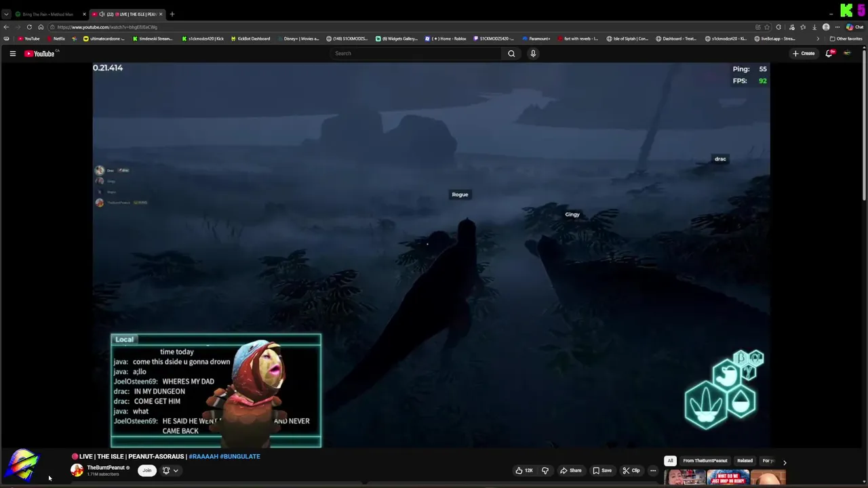
Task: Open the Widgets Gallery bookmark
Action: (x=397, y=39)
